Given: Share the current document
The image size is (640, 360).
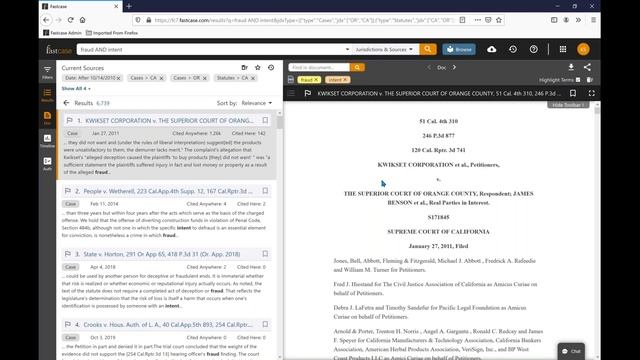Looking at the screenshot, I should click(x=587, y=67).
